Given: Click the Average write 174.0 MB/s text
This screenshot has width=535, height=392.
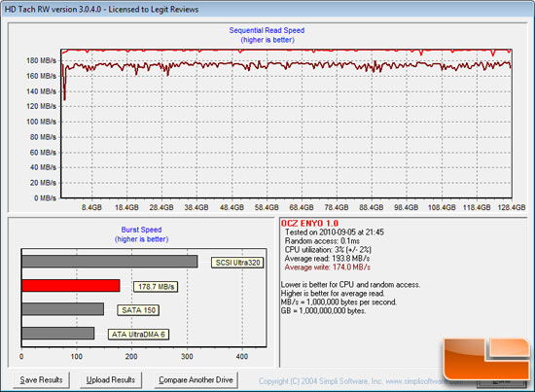Looking at the screenshot, I should click(x=327, y=267).
